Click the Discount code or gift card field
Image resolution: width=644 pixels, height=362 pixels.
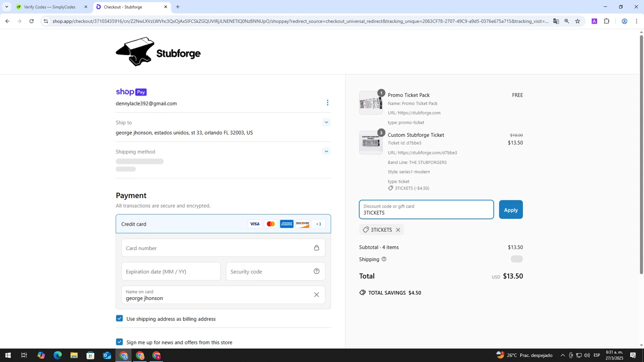426,210
